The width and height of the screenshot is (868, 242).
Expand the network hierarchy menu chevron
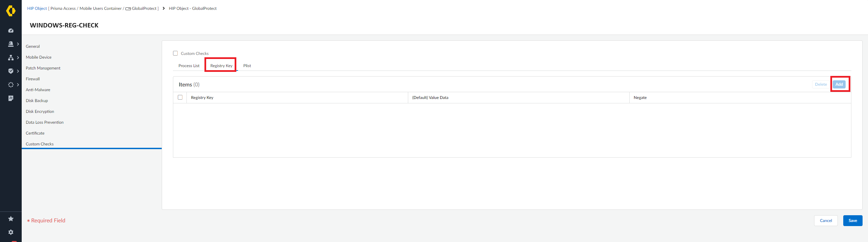tap(18, 58)
